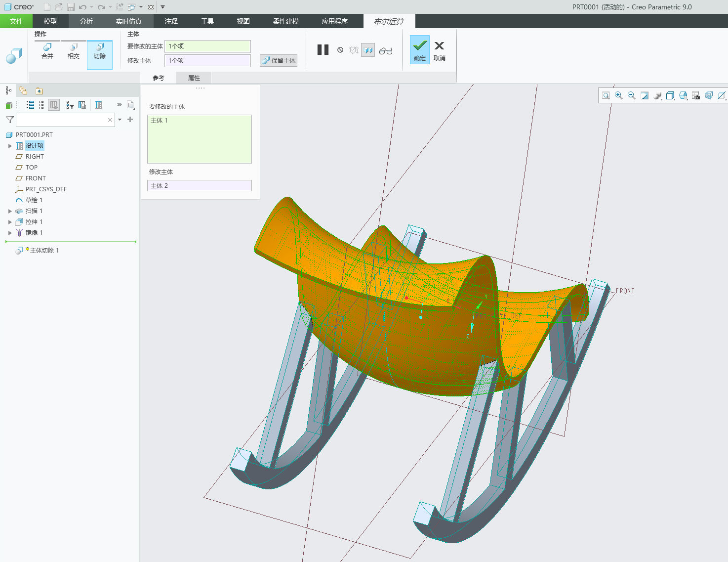Click the Repaint icon in graphics toolbar
Image resolution: width=728 pixels, height=562 pixels.
tap(645, 95)
